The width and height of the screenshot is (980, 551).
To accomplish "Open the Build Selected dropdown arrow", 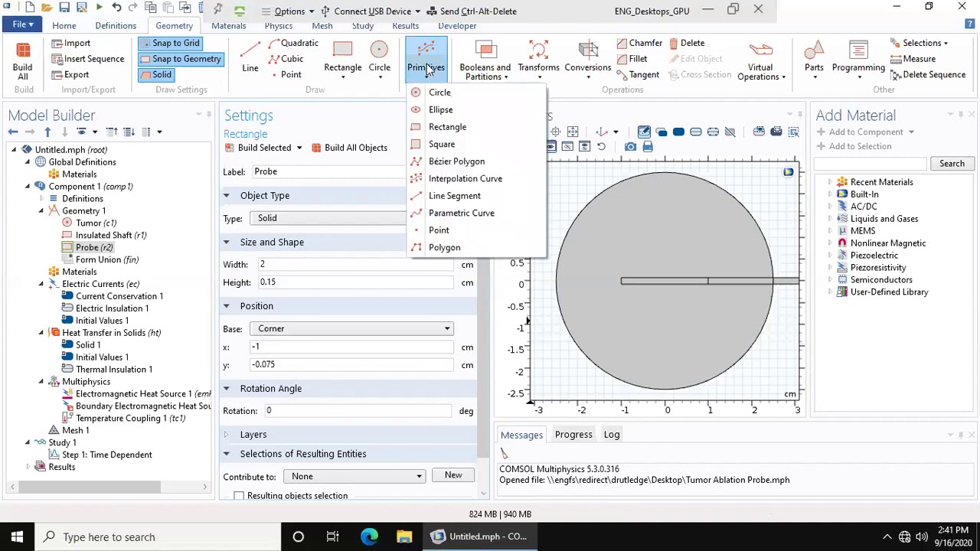I will 299,148.
